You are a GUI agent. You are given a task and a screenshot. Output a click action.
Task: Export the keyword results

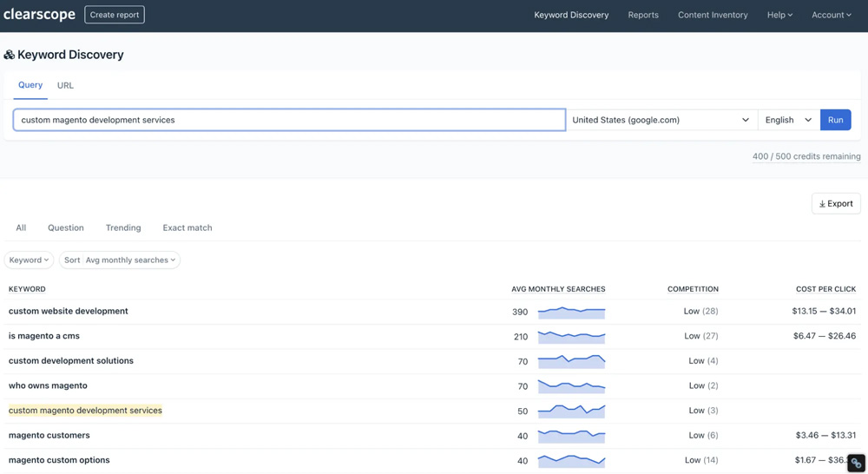pyautogui.click(x=836, y=203)
